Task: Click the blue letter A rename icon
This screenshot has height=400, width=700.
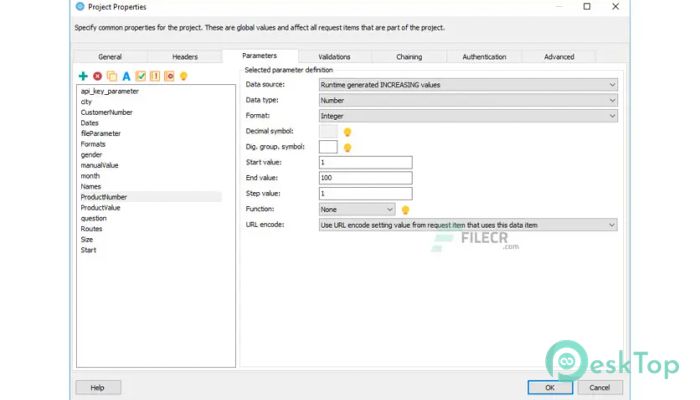Action: [126, 76]
